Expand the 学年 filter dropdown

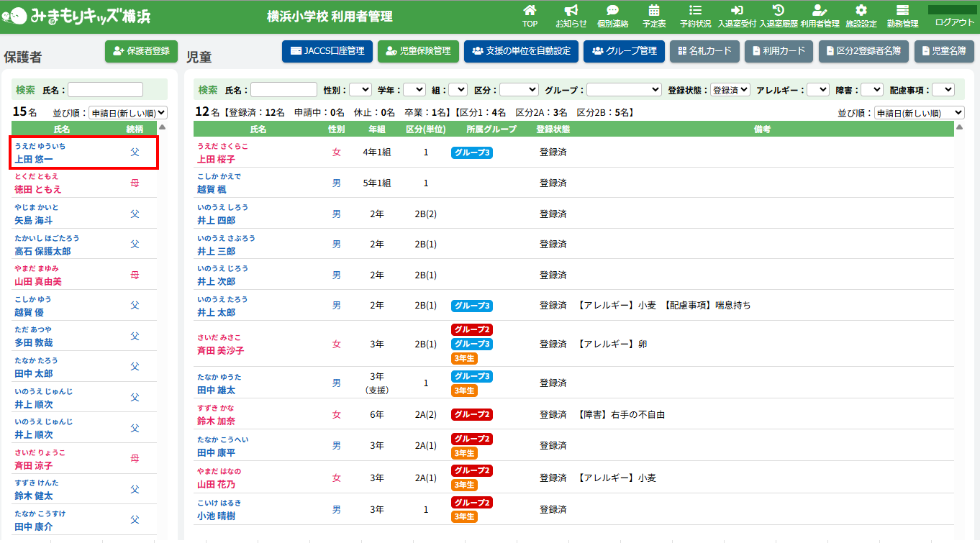pos(414,90)
